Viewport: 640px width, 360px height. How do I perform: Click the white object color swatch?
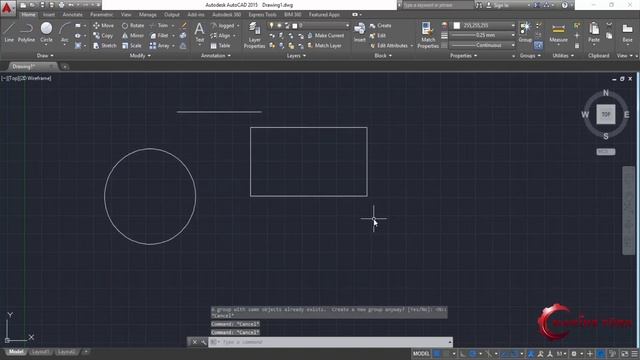click(x=457, y=25)
